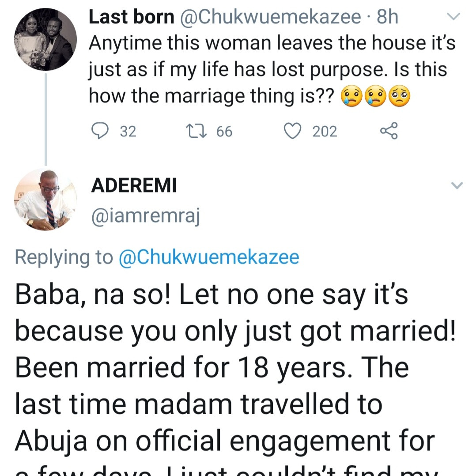Image resolution: width=476 pixels, height=476 pixels.
Task: Visit the ADEREMI display name profile
Action: [x=134, y=186]
